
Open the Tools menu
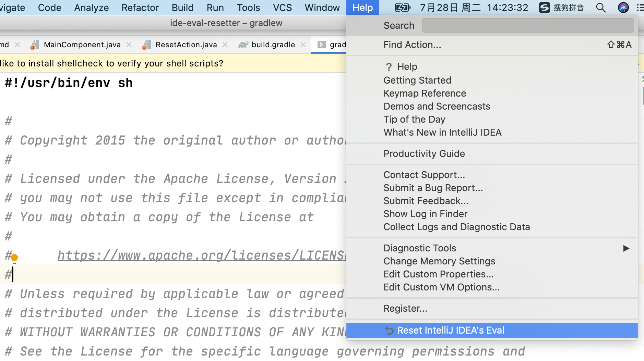tap(248, 8)
